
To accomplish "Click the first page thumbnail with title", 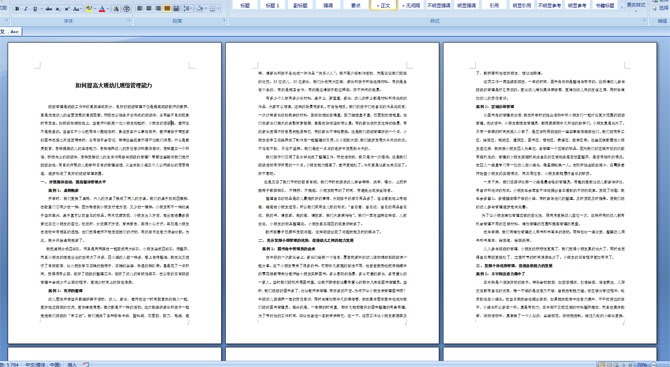I will 115,193.
